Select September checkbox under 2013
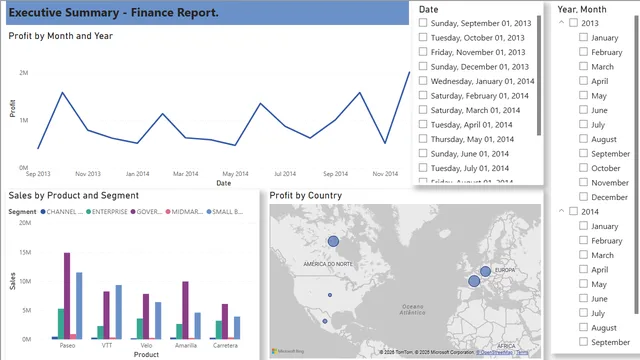This screenshot has width=640, height=360. (583, 153)
